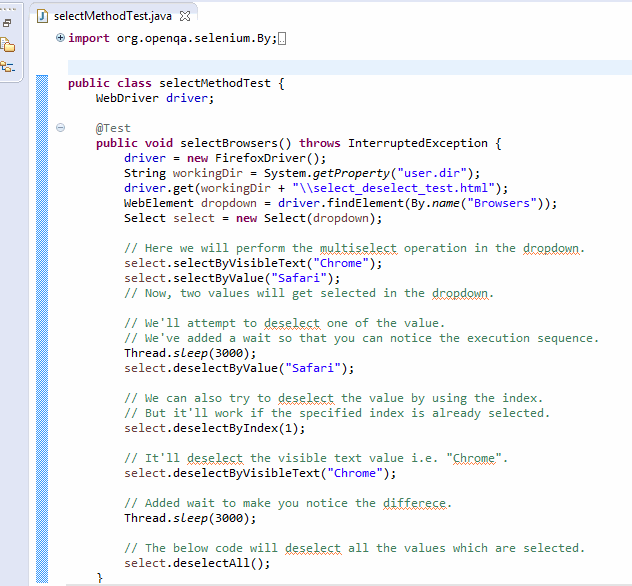Click the comment 'Now, two values will get selected'
The height and width of the screenshot is (586, 632).
309,293
